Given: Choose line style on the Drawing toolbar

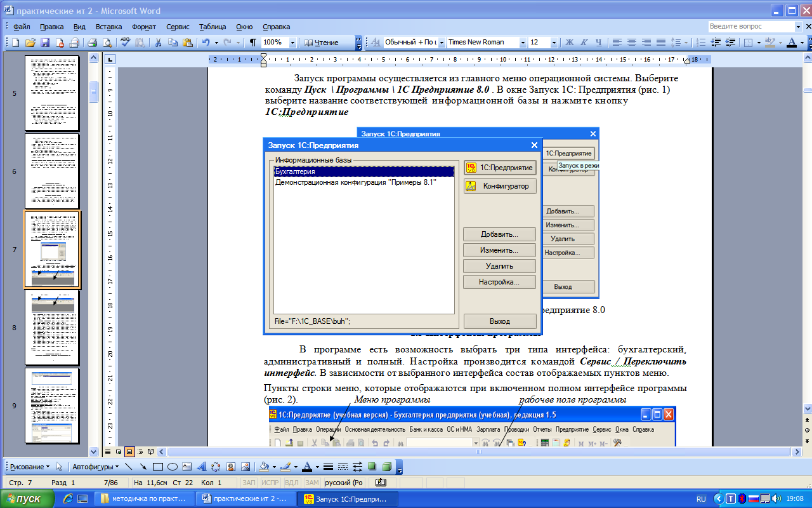Looking at the screenshot, I should point(329,467).
